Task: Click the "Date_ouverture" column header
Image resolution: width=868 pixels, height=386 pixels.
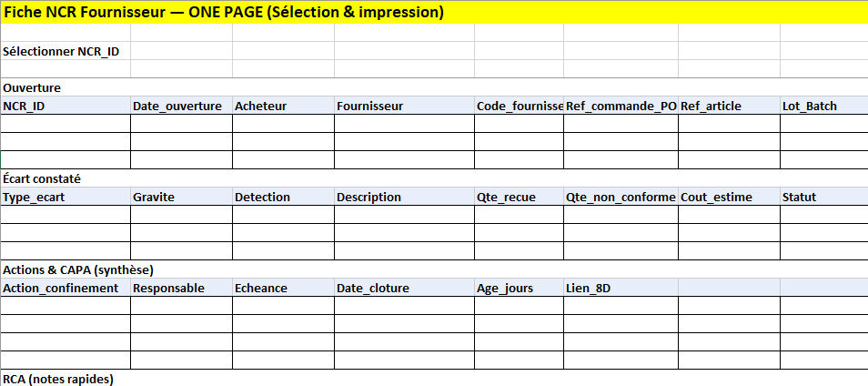Action: [178, 106]
